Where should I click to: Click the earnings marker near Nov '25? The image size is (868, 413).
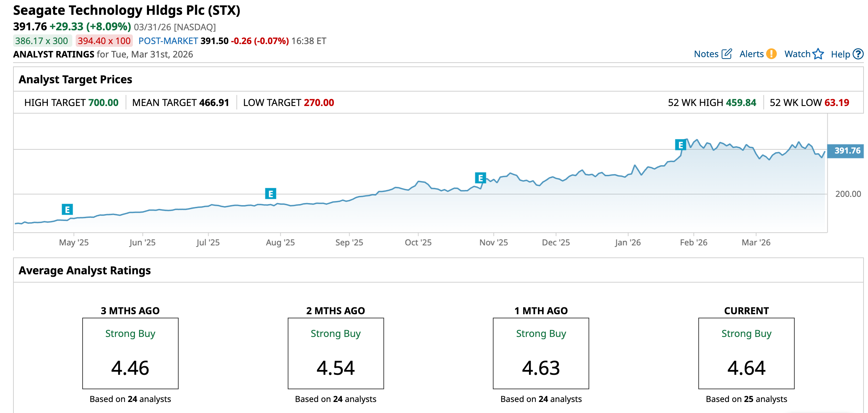tap(480, 178)
